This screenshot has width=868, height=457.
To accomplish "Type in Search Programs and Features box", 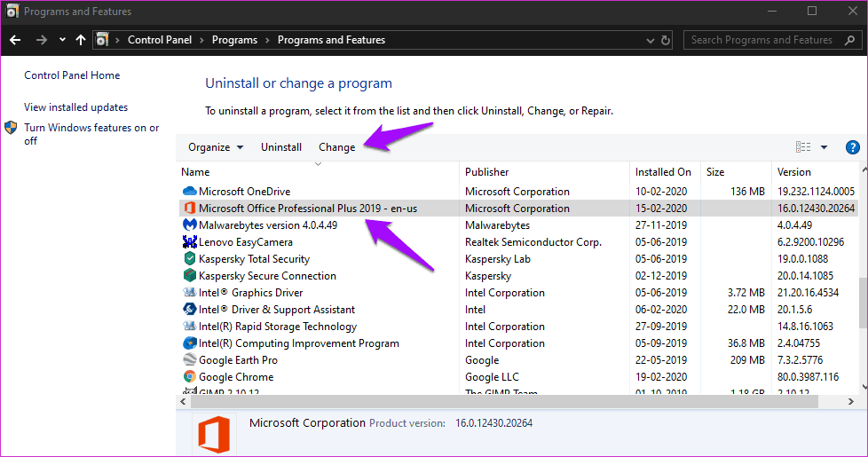I will pos(763,40).
